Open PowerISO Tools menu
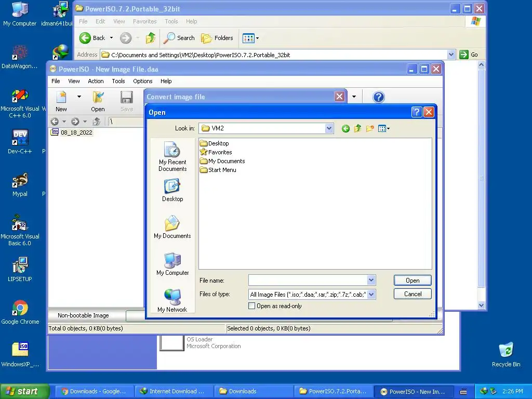Viewport: 532px width, 399px height. (x=118, y=81)
